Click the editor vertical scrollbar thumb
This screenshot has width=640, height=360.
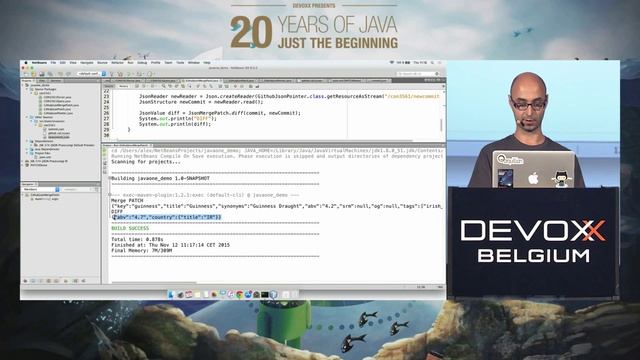pyautogui.click(x=441, y=125)
